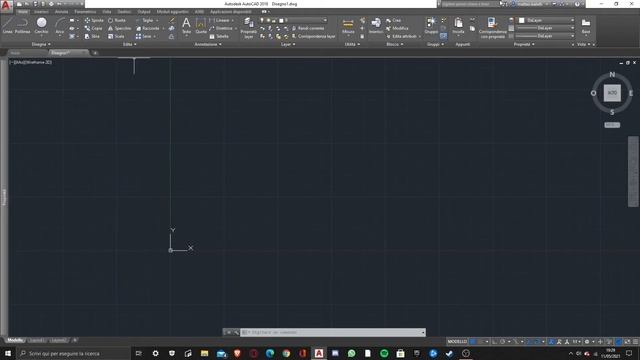Select the Quota dimension tool
Viewport: 640px width, 360px height.
(x=201, y=25)
